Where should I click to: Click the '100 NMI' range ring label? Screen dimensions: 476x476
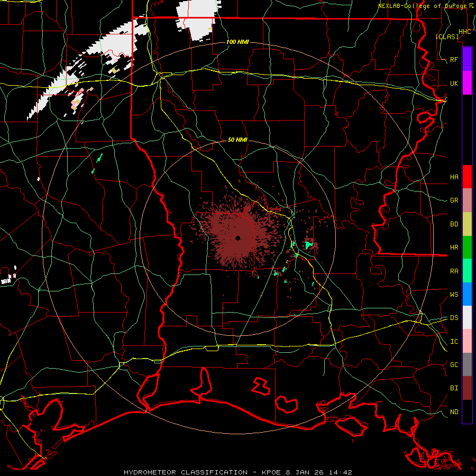pyautogui.click(x=237, y=42)
